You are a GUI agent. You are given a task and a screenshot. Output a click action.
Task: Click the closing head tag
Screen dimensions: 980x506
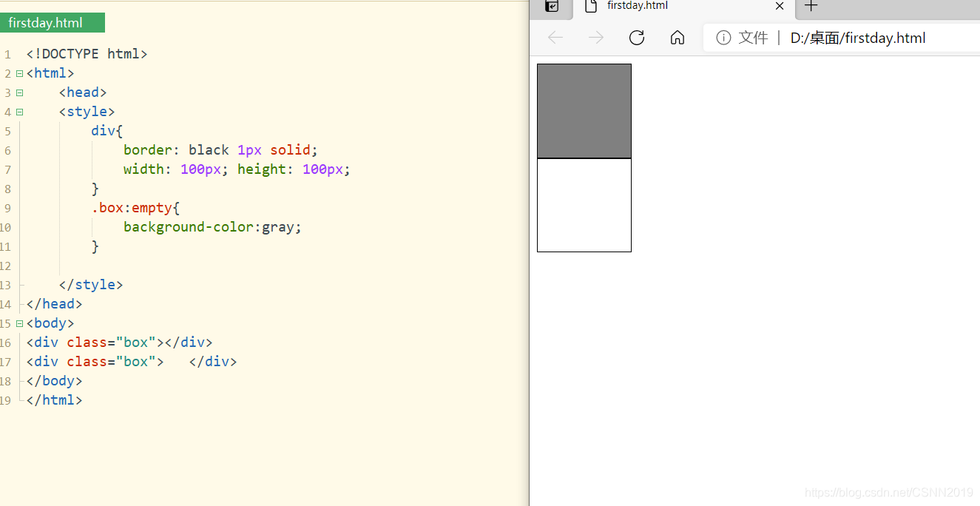click(x=54, y=304)
